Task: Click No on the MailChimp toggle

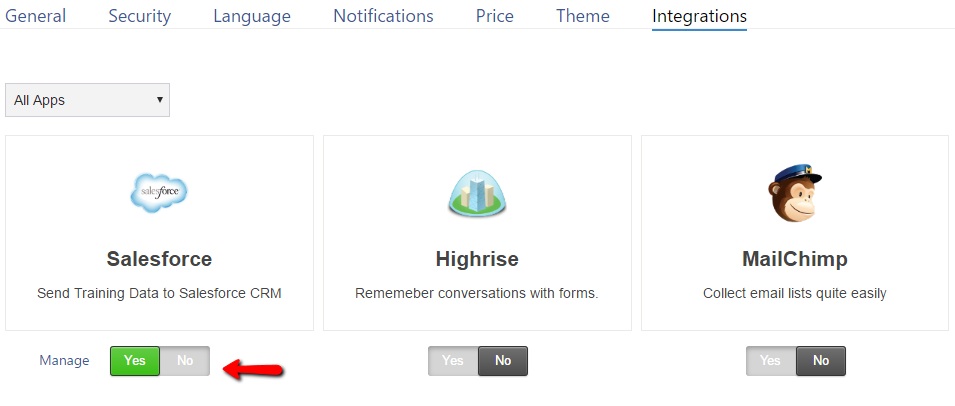Action: [x=821, y=361]
